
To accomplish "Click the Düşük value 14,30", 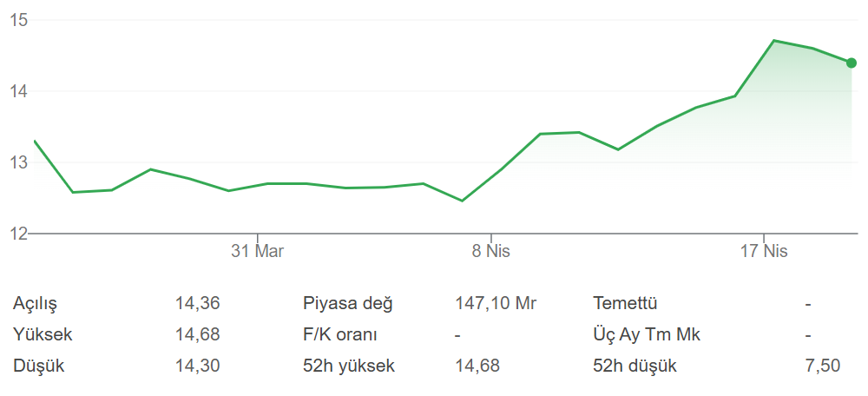I will [197, 366].
